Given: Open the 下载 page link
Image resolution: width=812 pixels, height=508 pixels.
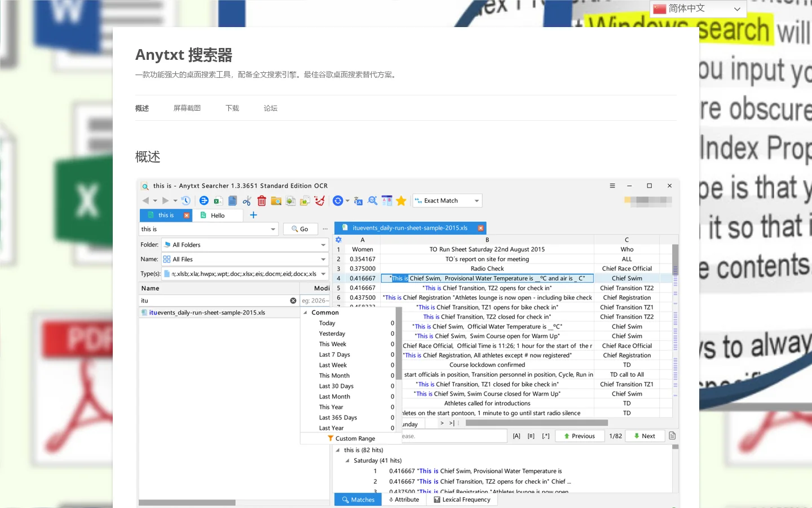Looking at the screenshot, I should 232,108.
